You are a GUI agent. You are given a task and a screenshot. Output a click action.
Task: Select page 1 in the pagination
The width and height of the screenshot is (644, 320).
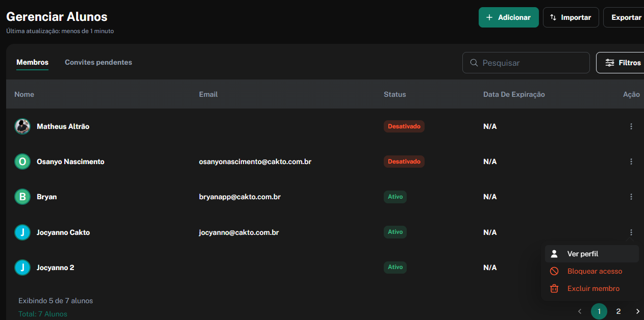(x=599, y=311)
